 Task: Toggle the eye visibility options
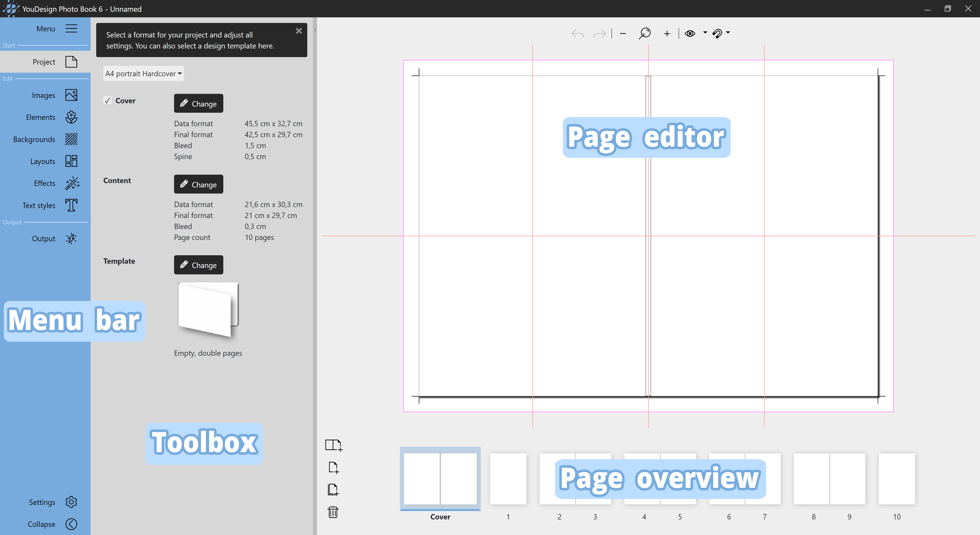pyautogui.click(x=690, y=33)
